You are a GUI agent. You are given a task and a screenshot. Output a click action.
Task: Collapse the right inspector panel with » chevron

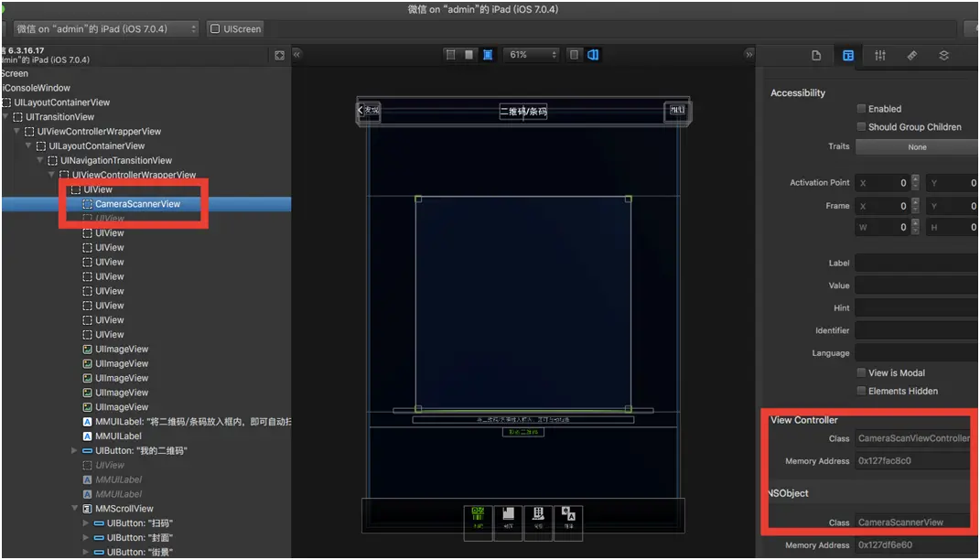pos(748,55)
